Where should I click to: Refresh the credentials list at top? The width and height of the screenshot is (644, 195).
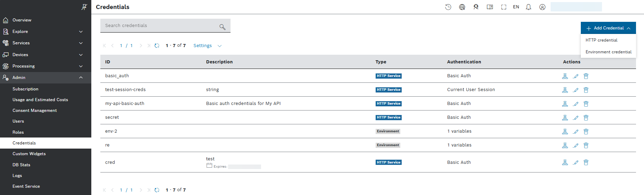tap(157, 45)
